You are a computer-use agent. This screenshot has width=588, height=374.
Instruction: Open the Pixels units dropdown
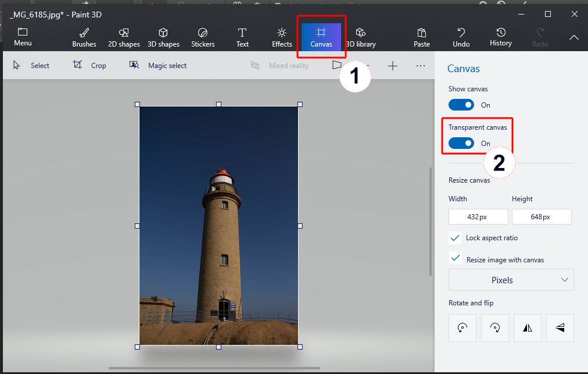pos(511,280)
